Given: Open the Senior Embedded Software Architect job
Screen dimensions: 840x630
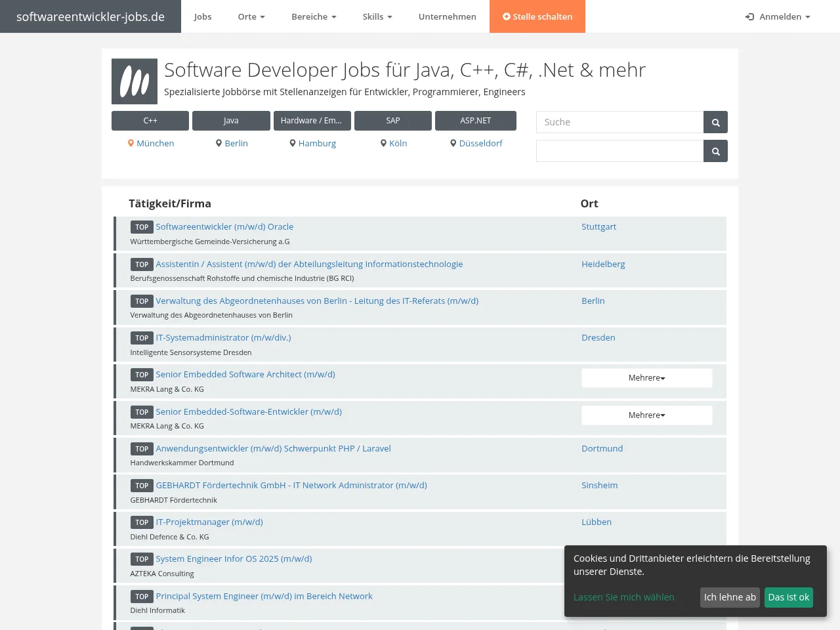Looking at the screenshot, I should [x=245, y=374].
